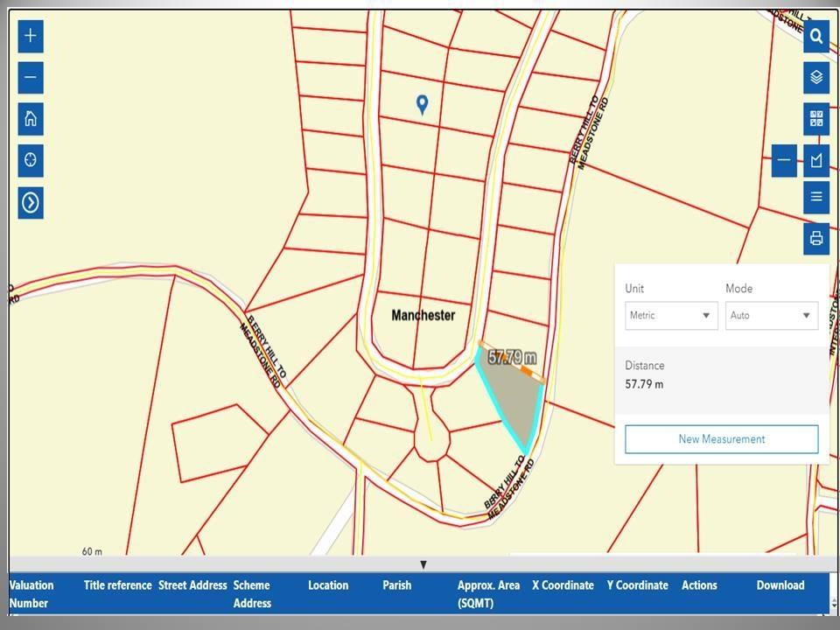Click the Print map icon
This screenshot has width=840, height=630.
[x=815, y=238]
